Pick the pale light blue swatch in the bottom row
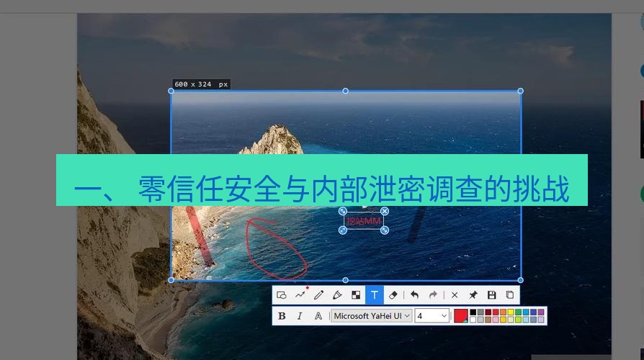 [x=526, y=320]
